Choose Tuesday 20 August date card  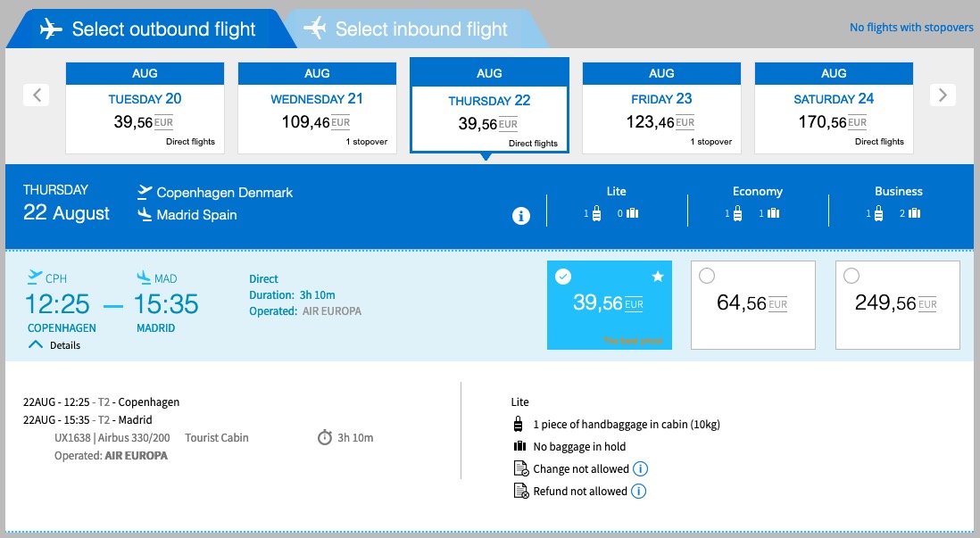145,107
